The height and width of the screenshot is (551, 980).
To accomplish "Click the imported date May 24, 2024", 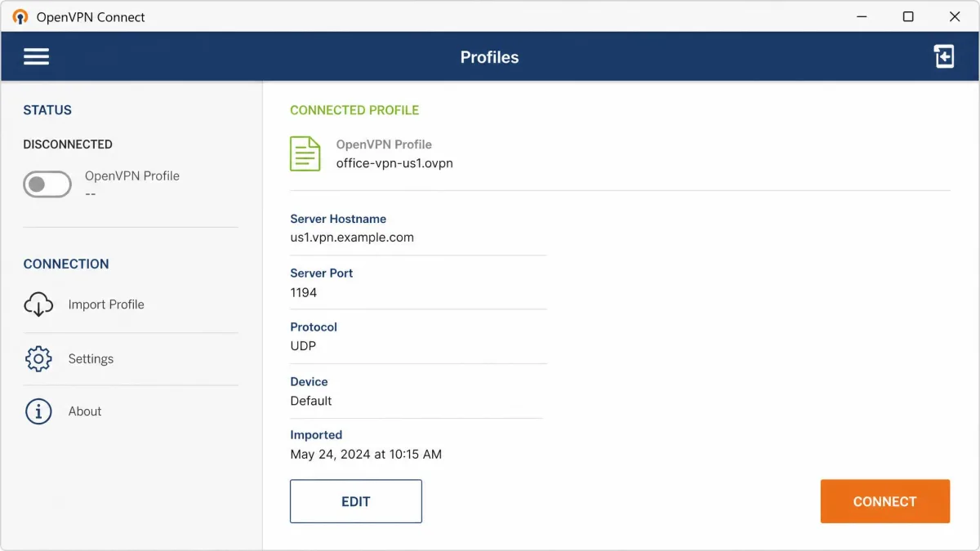I will 366,455.
